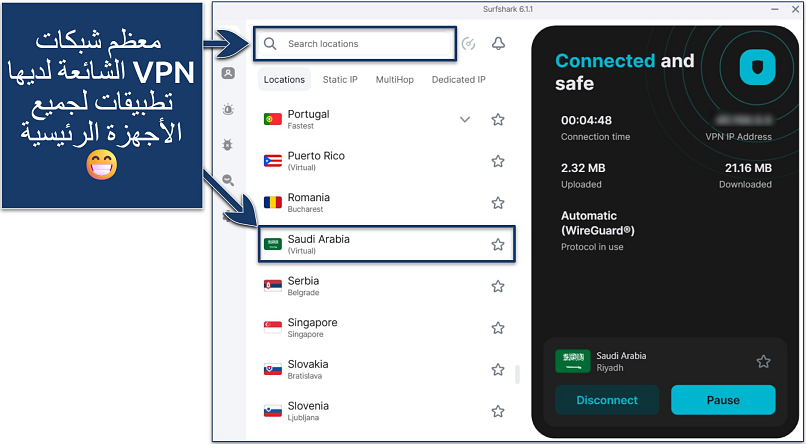This screenshot has width=806, height=444.
Task: Click the speed test gauge icon
Action: pyautogui.click(x=468, y=44)
